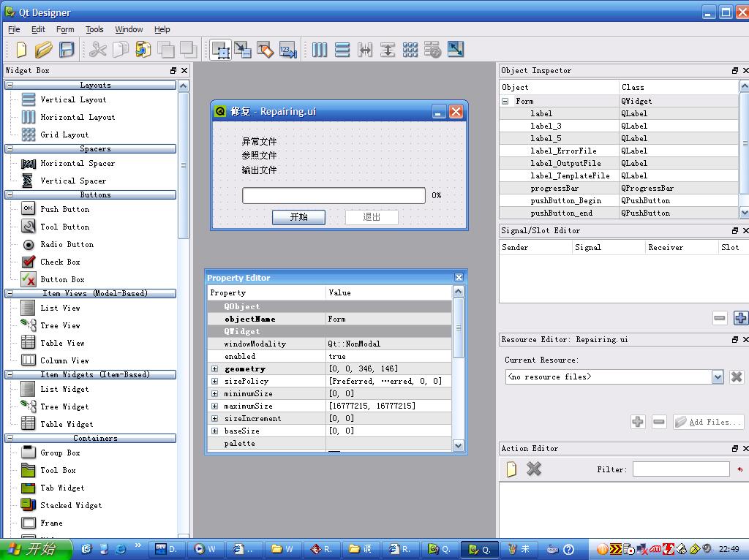Click minus button in Signal/Slot Editor
This screenshot has height=560, width=749.
tap(720, 318)
